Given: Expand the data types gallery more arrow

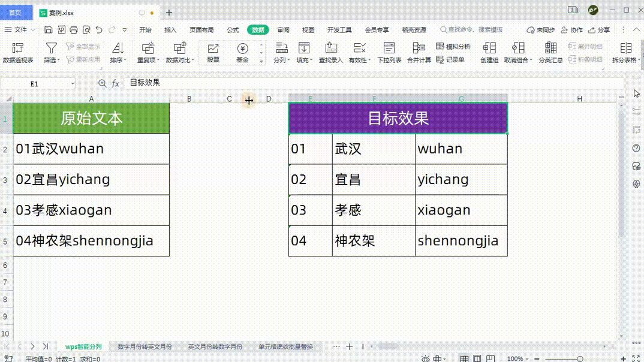Looking at the screenshot, I should click(x=261, y=61).
